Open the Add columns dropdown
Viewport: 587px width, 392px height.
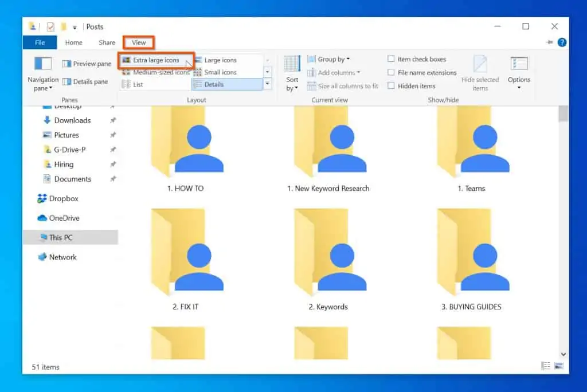(x=334, y=73)
